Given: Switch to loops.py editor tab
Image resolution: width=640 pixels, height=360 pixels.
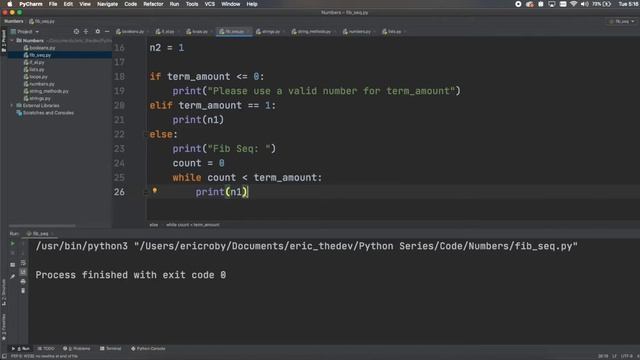Looking at the screenshot, I should (197, 31).
